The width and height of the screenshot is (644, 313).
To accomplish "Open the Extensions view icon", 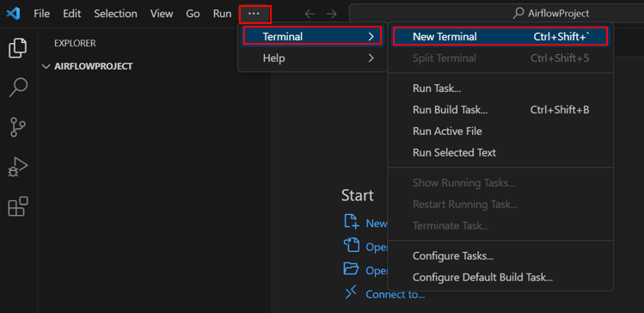I will [x=18, y=206].
